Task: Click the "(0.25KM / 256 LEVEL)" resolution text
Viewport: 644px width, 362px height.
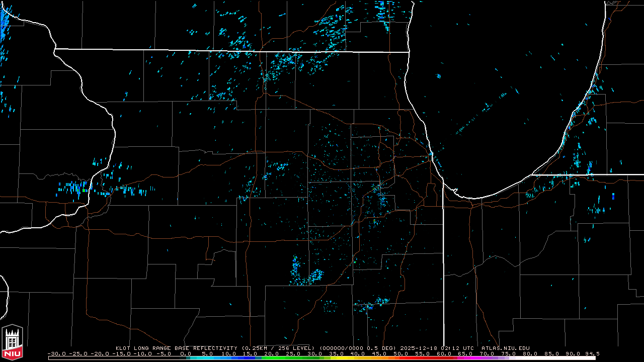Action: pos(278,348)
